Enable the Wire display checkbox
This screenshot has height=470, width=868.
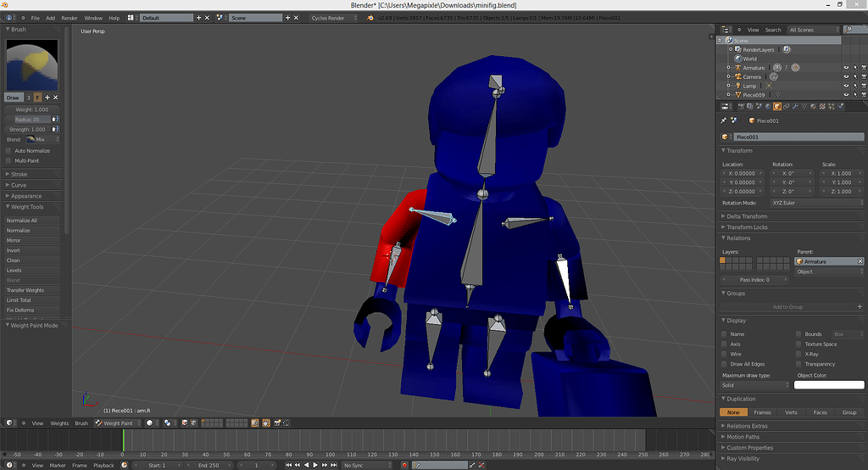tap(724, 354)
